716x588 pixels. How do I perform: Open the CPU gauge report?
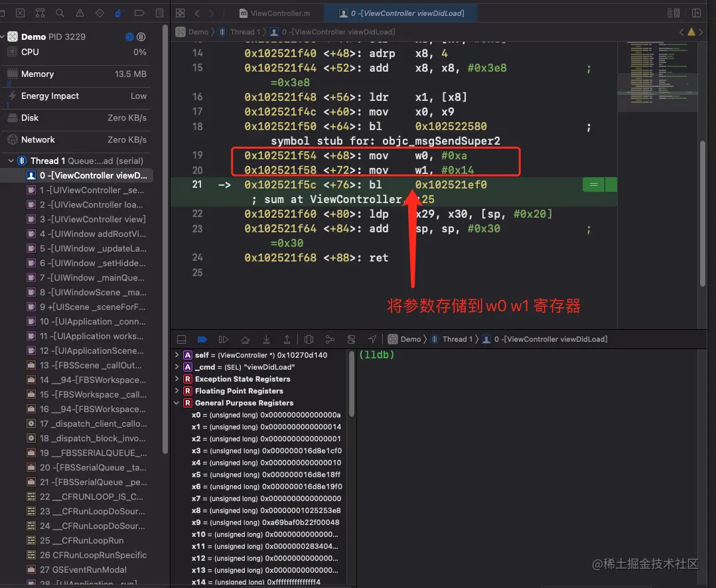click(x=77, y=52)
